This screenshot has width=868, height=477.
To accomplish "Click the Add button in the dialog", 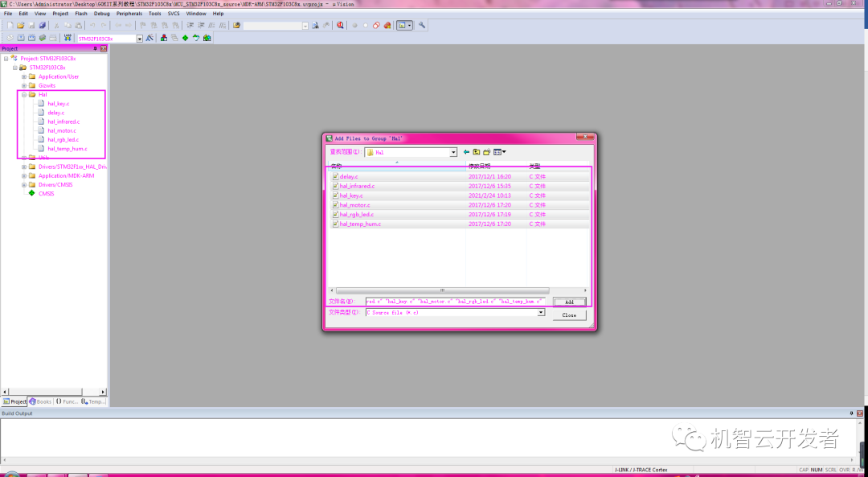I will coord(569,302).
